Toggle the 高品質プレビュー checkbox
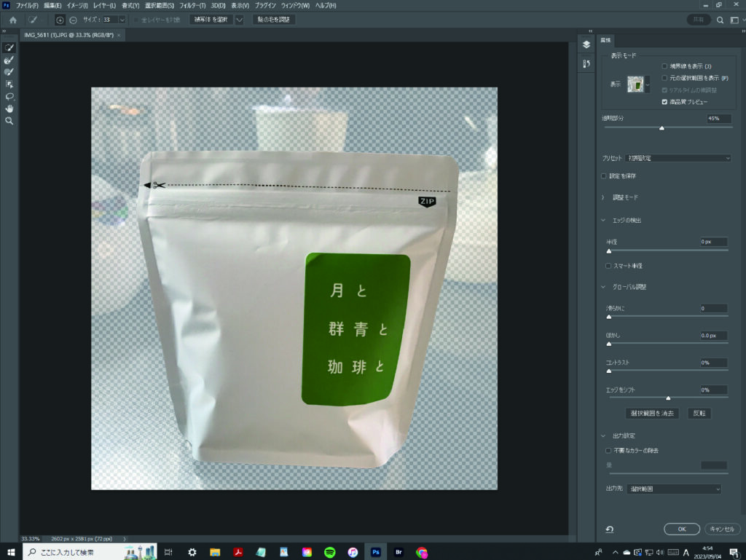This screenshot has height=560, width=746. (x=664, y=102)
